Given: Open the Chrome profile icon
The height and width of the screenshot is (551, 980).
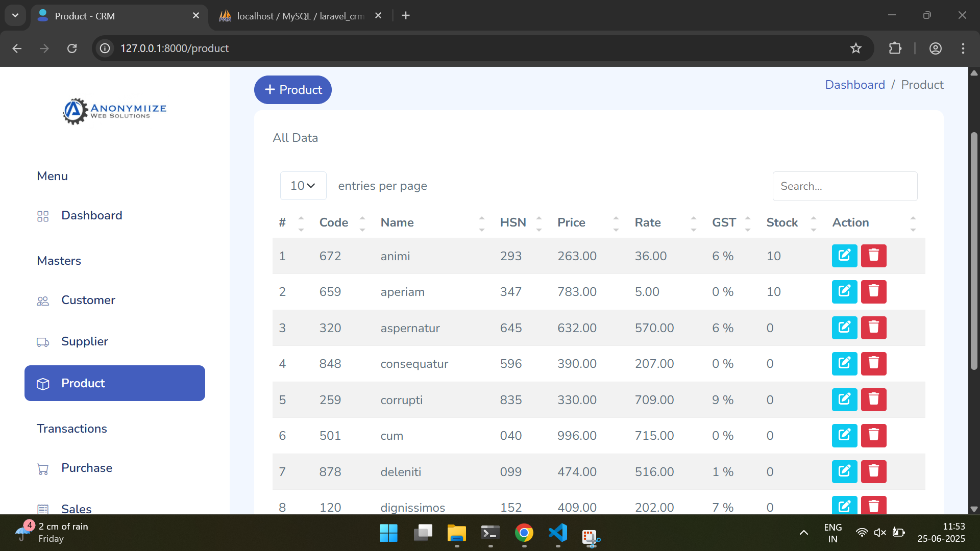Looking at the screenshot, I should pos(935,48).
